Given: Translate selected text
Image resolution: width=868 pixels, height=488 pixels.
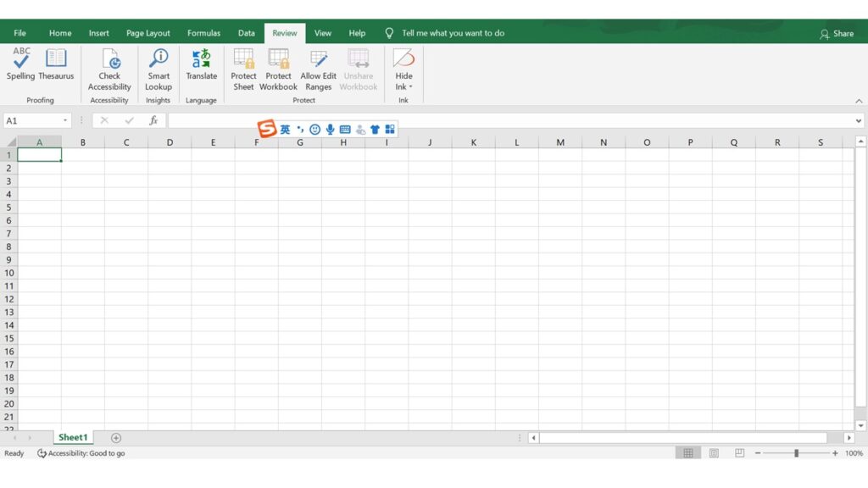Looking at the screenshot, I should pos(201,68).
